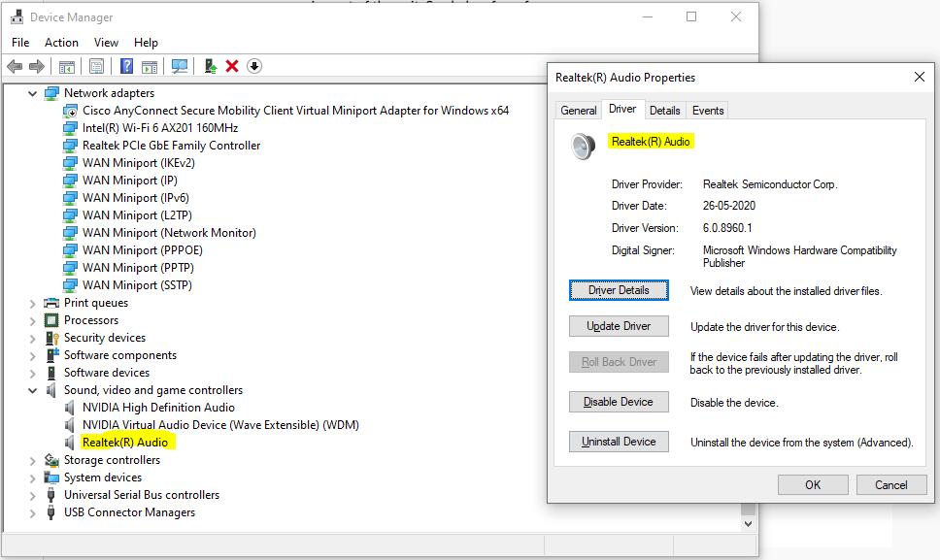Select Realtek PCIe GbE Family Controller
This screenshot has height=560, width=940.
coord(172,146)
